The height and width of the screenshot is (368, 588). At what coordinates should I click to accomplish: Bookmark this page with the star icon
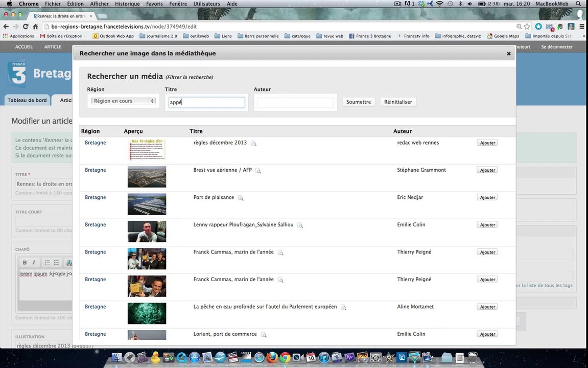[527, 27]
